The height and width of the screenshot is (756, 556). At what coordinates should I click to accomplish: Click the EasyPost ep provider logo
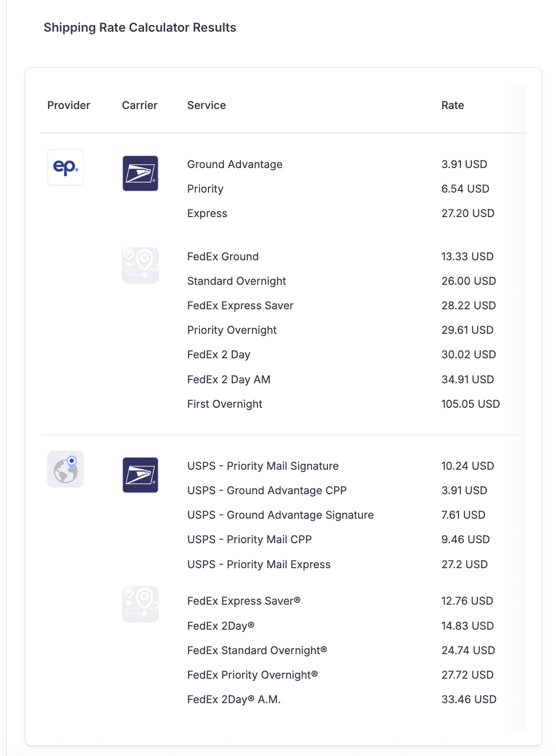[66, 167]
